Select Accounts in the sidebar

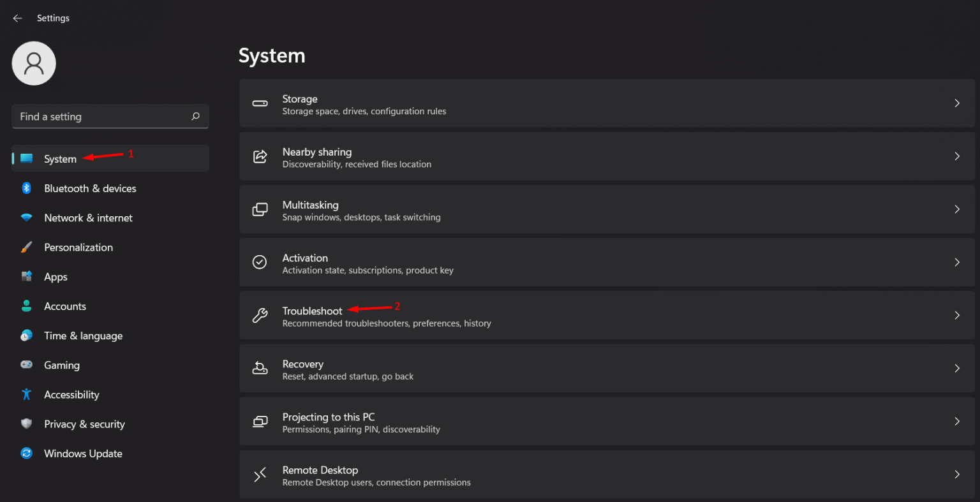65,306
